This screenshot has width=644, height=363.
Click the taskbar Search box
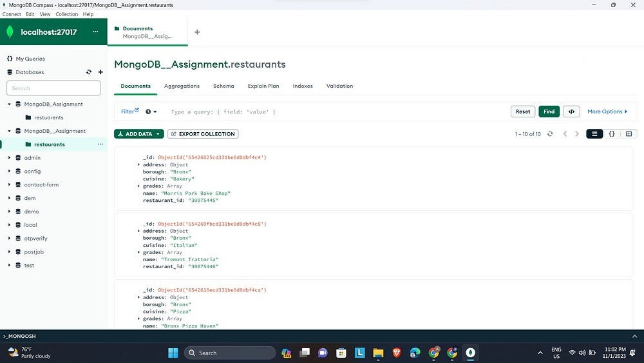230,353
